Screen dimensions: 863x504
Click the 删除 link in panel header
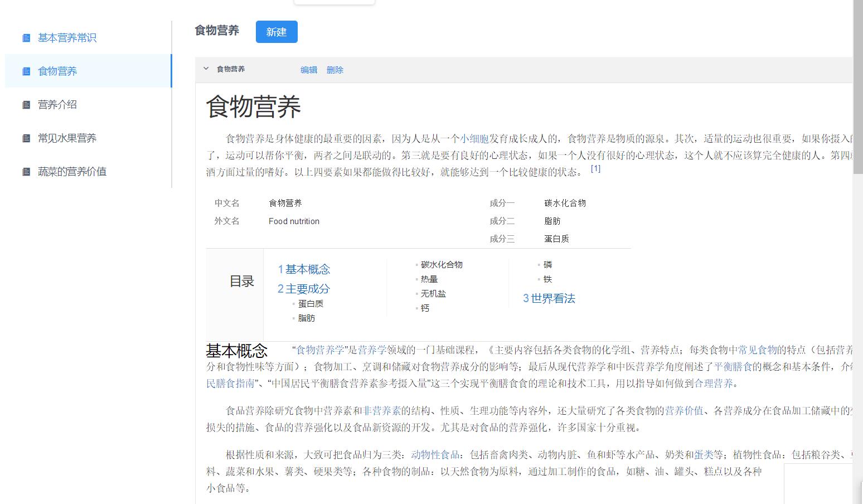pyautogui.click(x=335, y=70)
